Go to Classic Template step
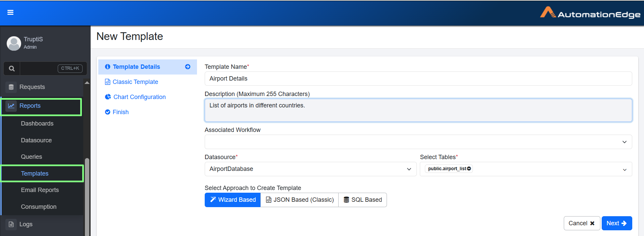644x236 pixels. pos(135,82)
